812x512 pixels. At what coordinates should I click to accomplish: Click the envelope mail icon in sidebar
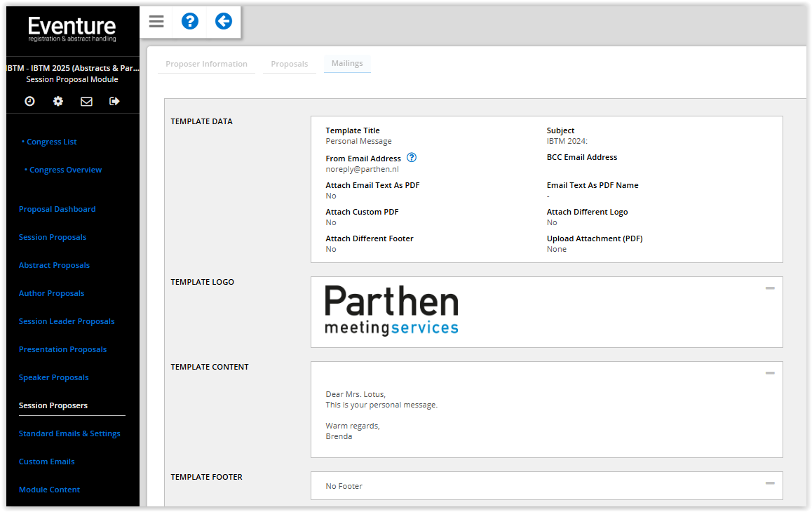(86, 101)
